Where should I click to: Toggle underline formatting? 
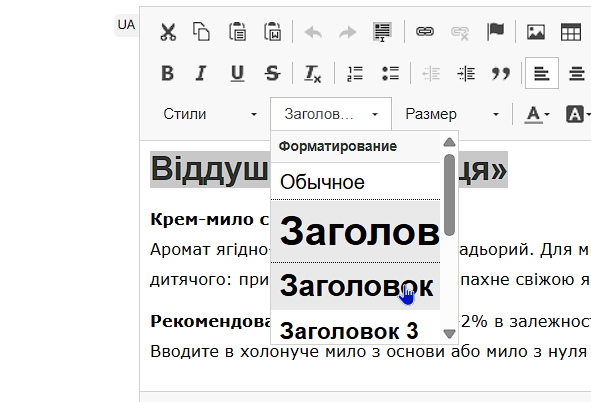pyautogui.click(x=237, y=73)
